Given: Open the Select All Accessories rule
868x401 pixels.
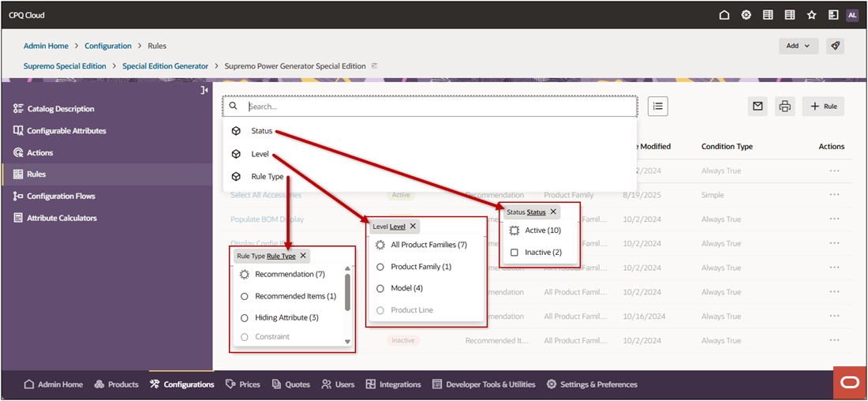Looking at the screenshot, I should (x=266, y=195).
